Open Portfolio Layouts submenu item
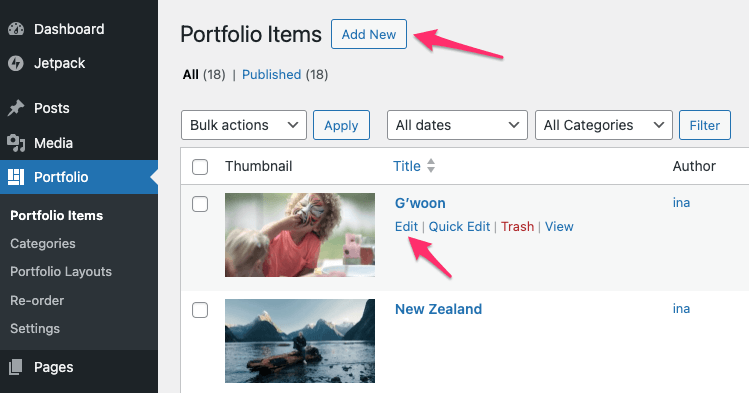The height and width of the screenshot is (393, 749). coord(61,272)
